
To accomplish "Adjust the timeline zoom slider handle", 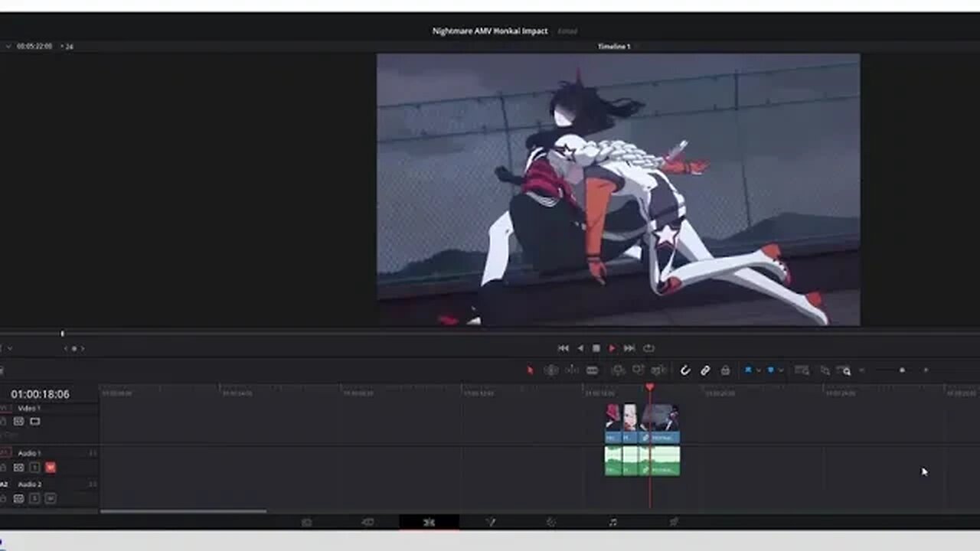I will click(902, 370).
